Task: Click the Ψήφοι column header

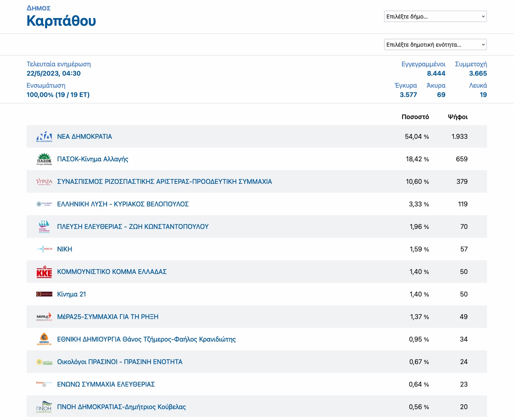Action: [458, 117]
